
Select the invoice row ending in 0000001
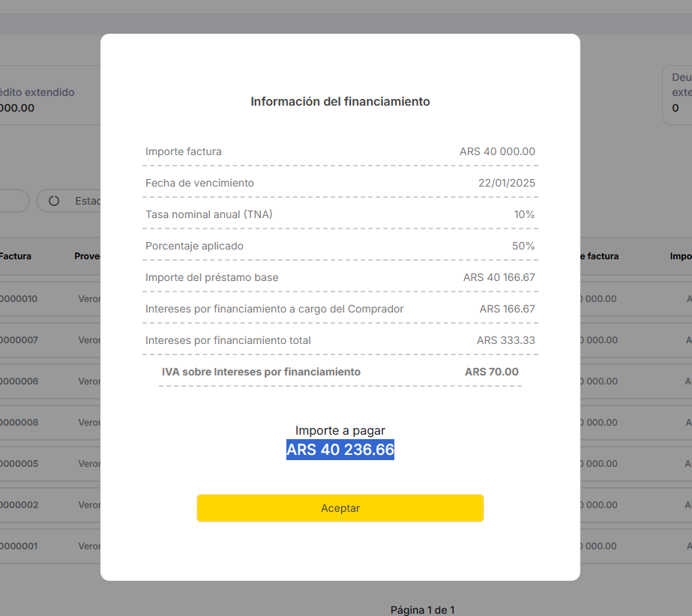click(19, 546)
